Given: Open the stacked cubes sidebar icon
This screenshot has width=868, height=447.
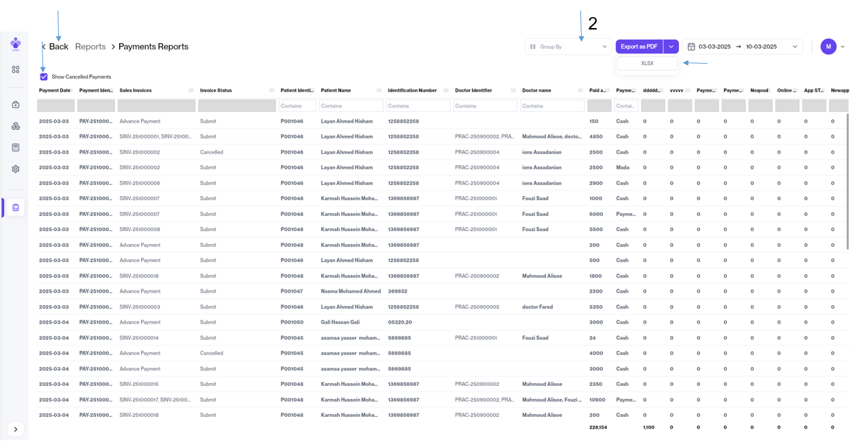Looking at the screenshot, I should click(15, 126).
